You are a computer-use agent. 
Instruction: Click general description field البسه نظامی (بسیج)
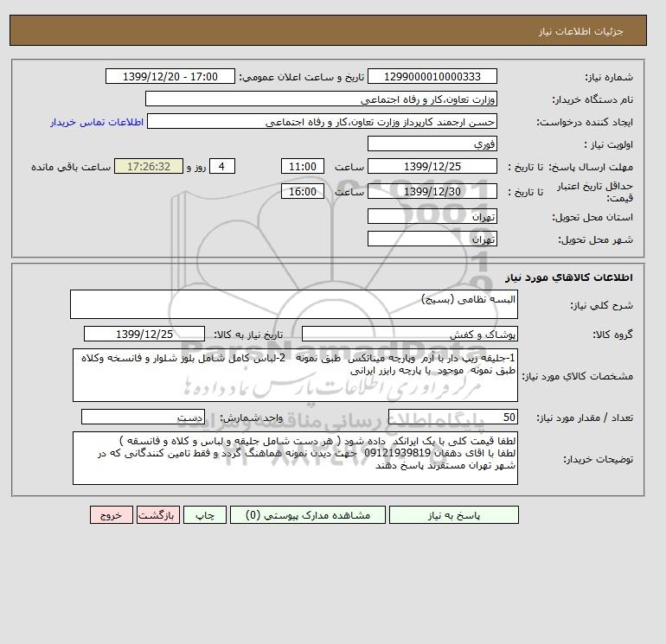pos(294,304)
